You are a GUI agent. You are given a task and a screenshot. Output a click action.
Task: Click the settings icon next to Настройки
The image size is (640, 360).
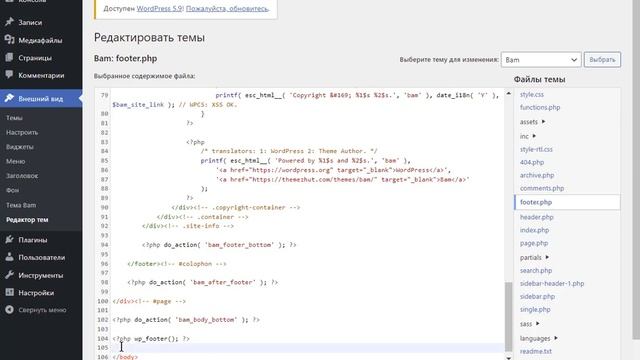pos(9,293)
